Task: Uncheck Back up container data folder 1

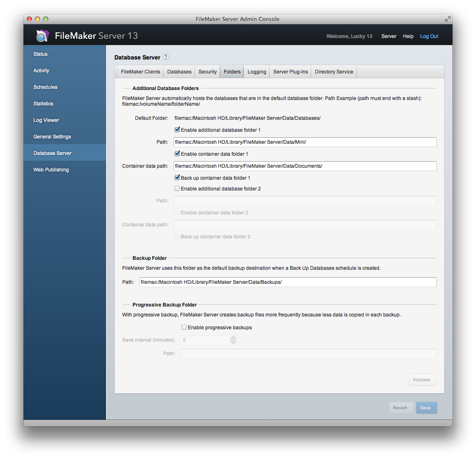Action: pos(177,177)
